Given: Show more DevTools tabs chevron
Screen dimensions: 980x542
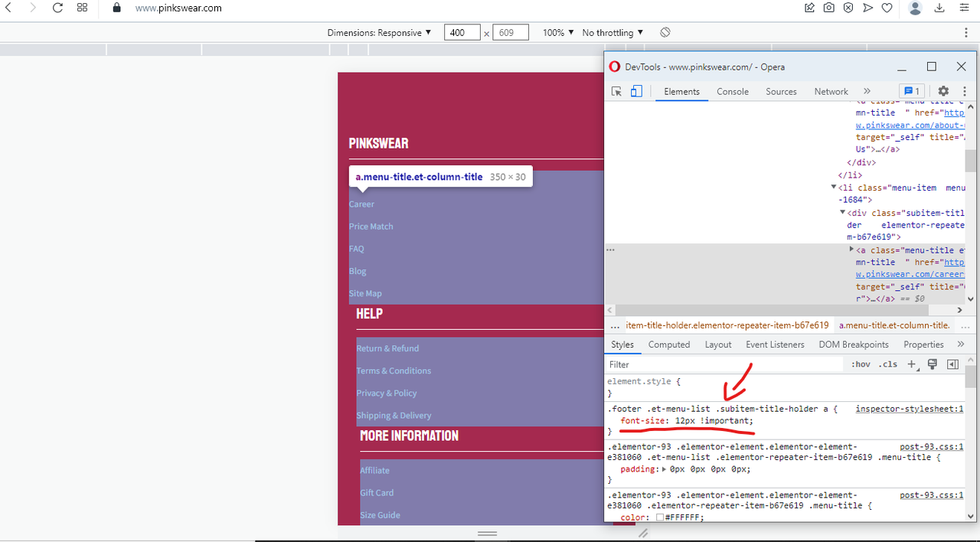Looking at the screenshot, I should tap(867, 91).
